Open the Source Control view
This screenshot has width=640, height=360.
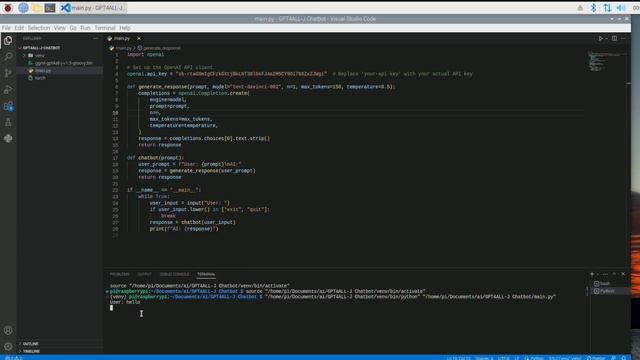tap(8, 73)
